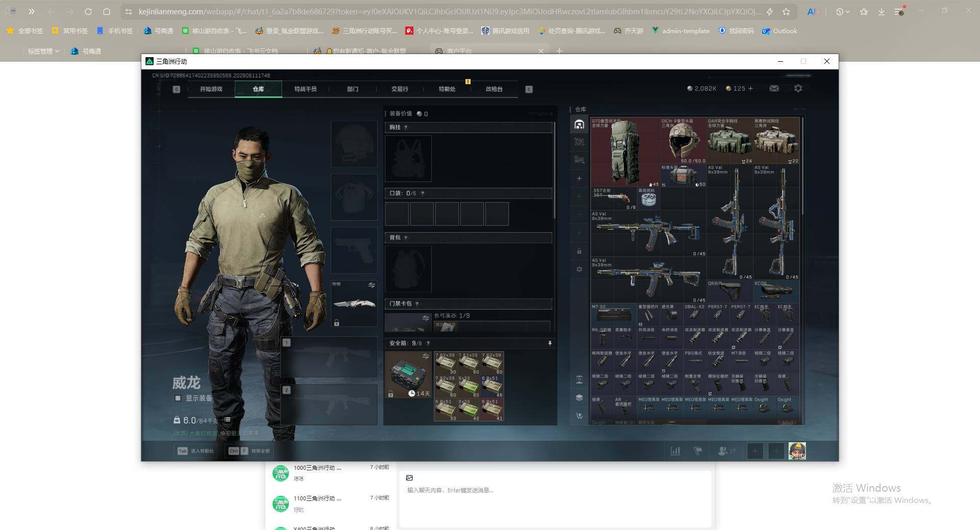Click the add currency plus button
980x530 pixels.
click(x=750, y=88)
